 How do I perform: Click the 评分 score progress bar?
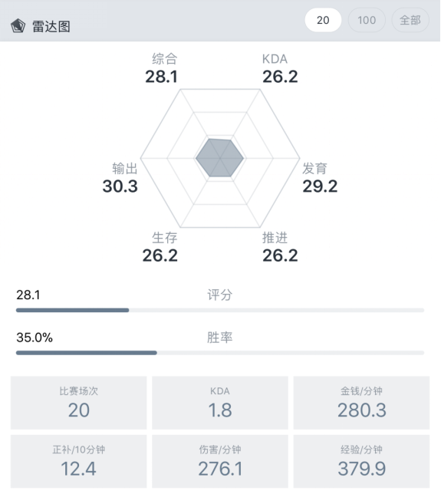click(220, 310)
